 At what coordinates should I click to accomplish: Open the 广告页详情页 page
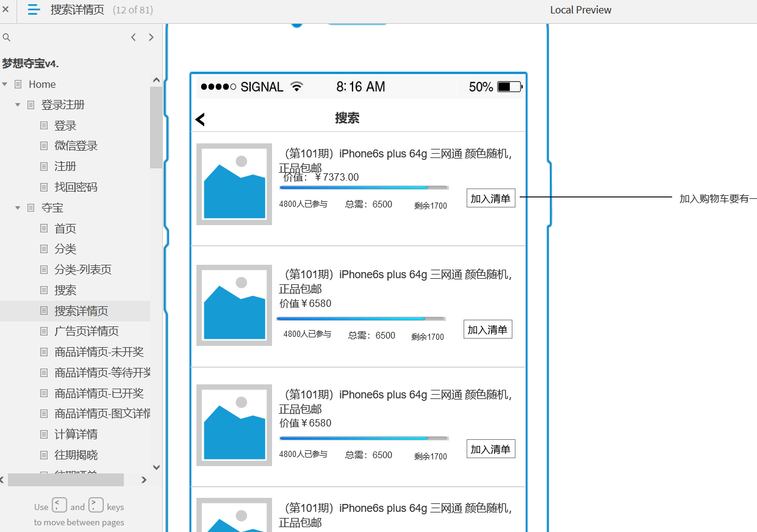[x=87, y=331]
